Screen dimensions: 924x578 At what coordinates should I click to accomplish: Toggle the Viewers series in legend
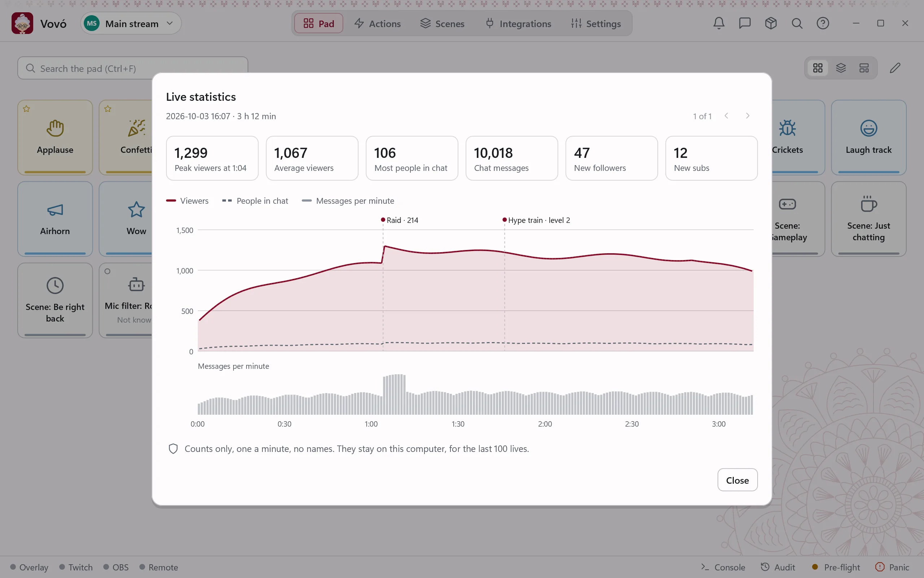187,201
